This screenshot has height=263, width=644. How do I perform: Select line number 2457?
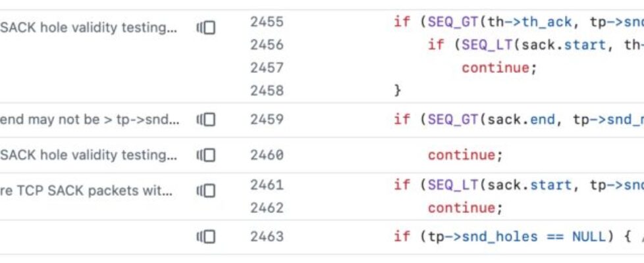[x=267, y=68]
